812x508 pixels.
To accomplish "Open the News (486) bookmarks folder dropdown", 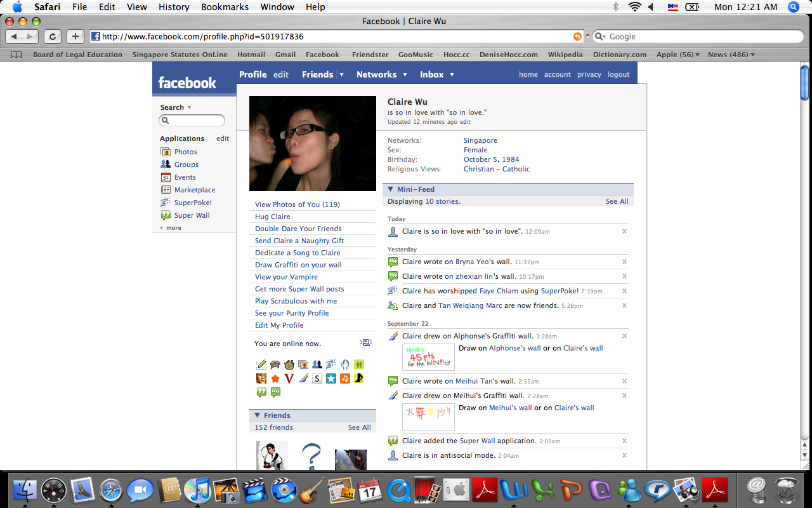I will pos(731,55).
